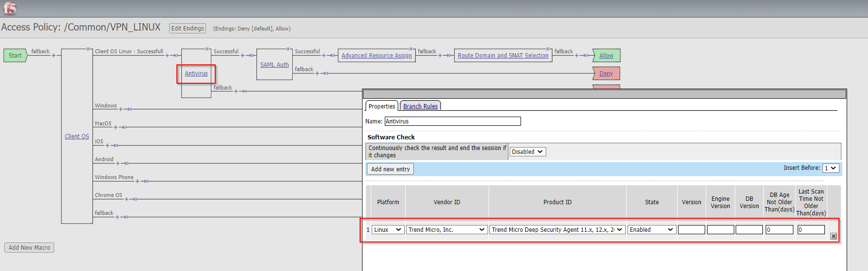Viewport: 868px width, 271px height.
Task: Switch to the Properties tab
Action: (x=382, y=106)
